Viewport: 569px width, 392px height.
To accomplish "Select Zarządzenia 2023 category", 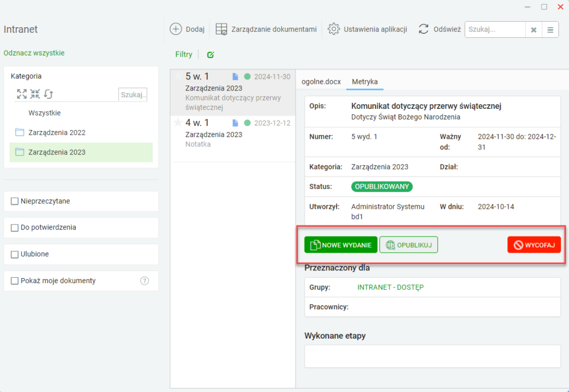I will (x=81, y=152).
